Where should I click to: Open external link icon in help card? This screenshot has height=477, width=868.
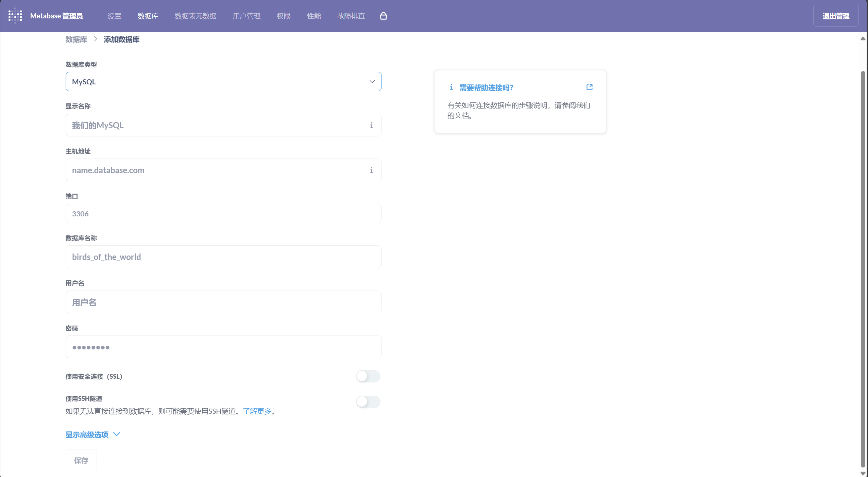tap(589, 87)
